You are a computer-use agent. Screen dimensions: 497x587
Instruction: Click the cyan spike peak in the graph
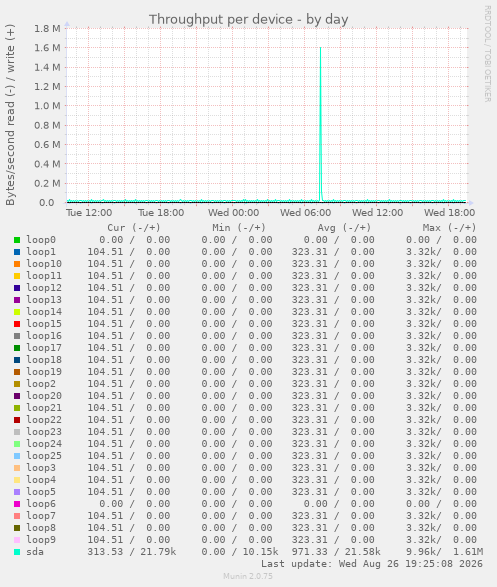click(x=320, y=48)
